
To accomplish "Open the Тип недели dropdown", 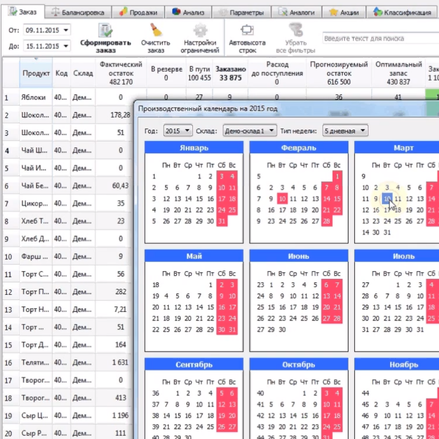I will tap(345, 131).
